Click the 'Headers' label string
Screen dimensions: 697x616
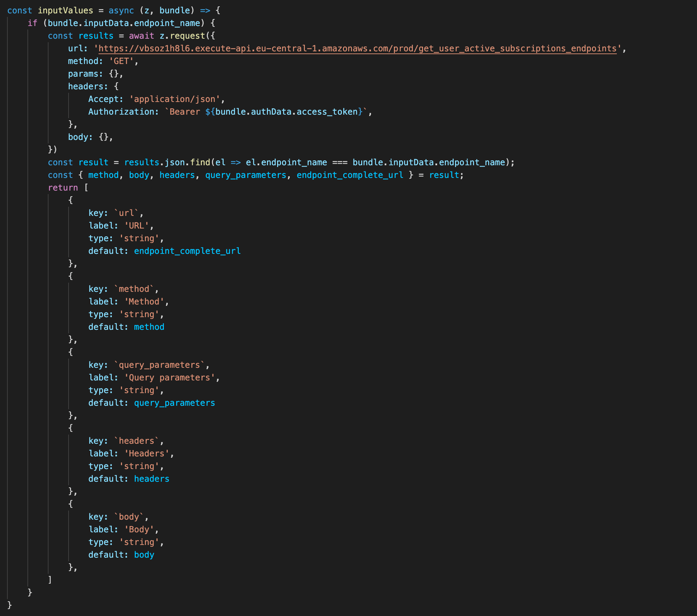[147, 454]
